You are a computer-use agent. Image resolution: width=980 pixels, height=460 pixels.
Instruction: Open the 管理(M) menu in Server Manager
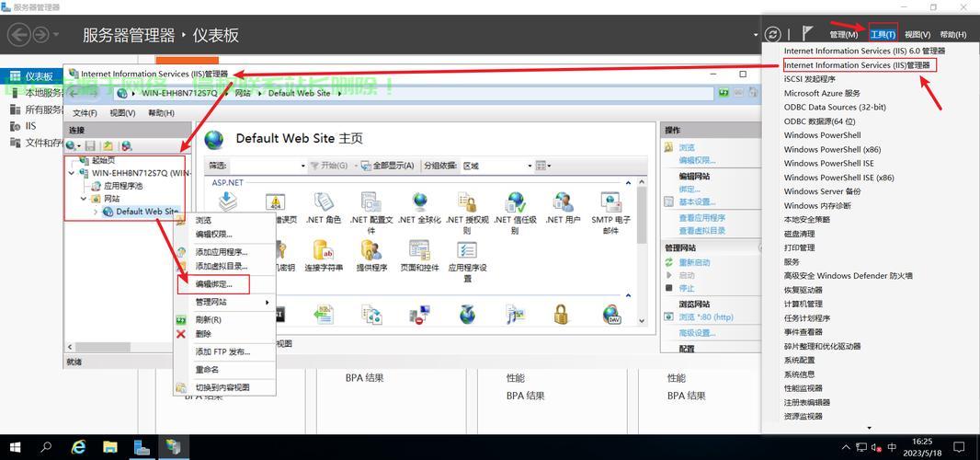(844, 34)
